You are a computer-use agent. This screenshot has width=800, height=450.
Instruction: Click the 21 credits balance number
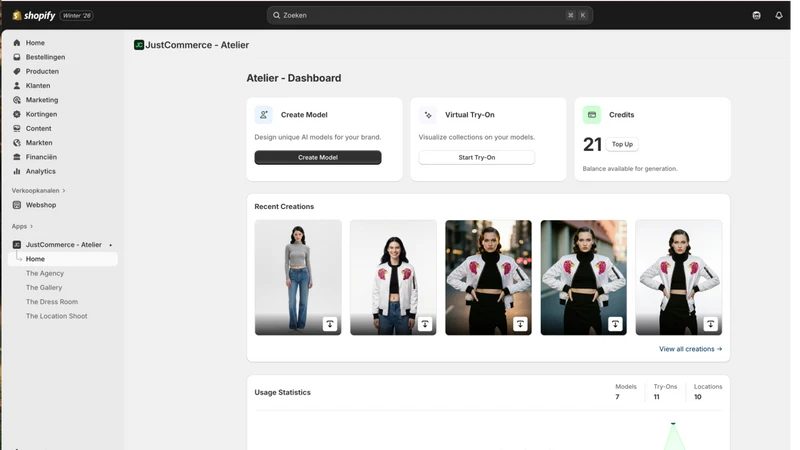pos(592,144)
